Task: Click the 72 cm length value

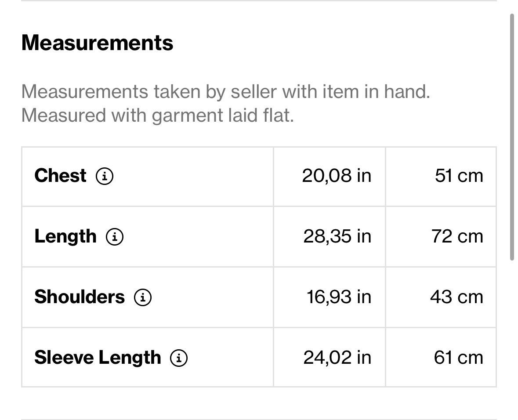Action: point(457,237)
